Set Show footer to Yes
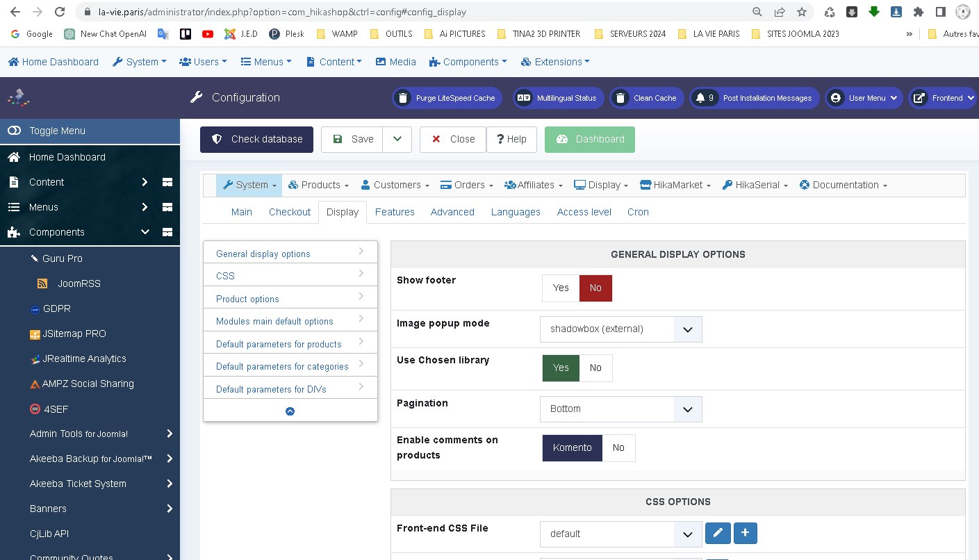Screen dimensions: 979x560 561,288
